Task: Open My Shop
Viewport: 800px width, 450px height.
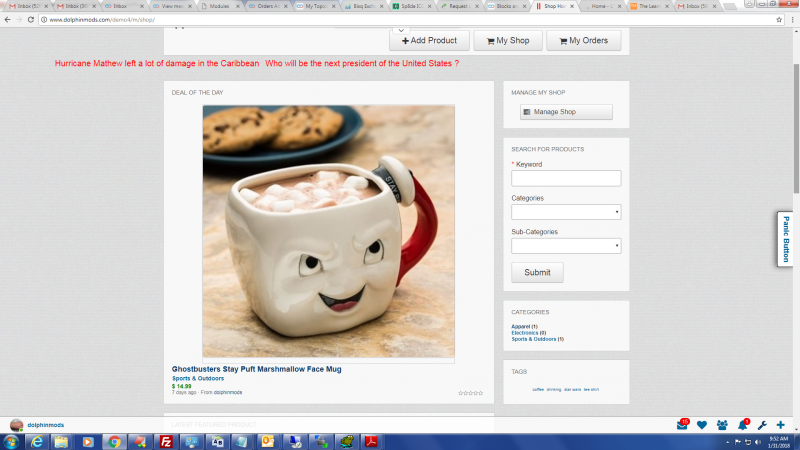Action: [508, 40]
